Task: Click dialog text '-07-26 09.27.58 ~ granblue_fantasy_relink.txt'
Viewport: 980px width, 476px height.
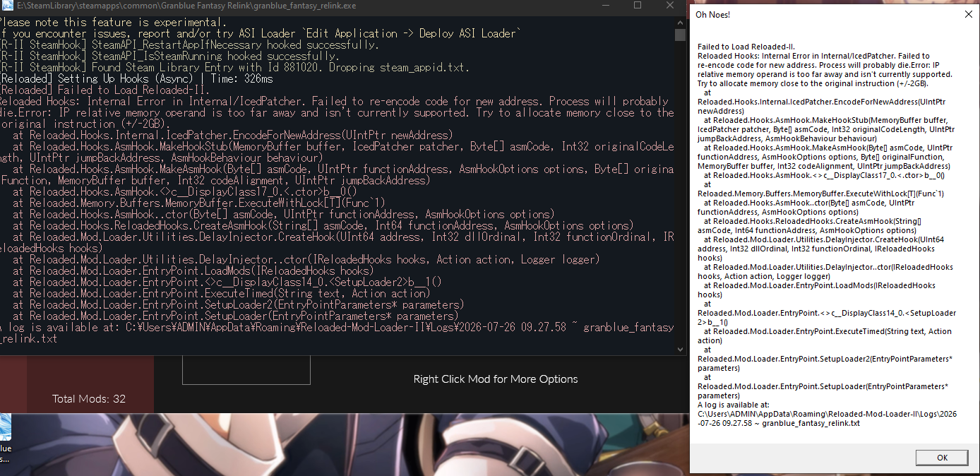Action: click(x=779, y=423)
